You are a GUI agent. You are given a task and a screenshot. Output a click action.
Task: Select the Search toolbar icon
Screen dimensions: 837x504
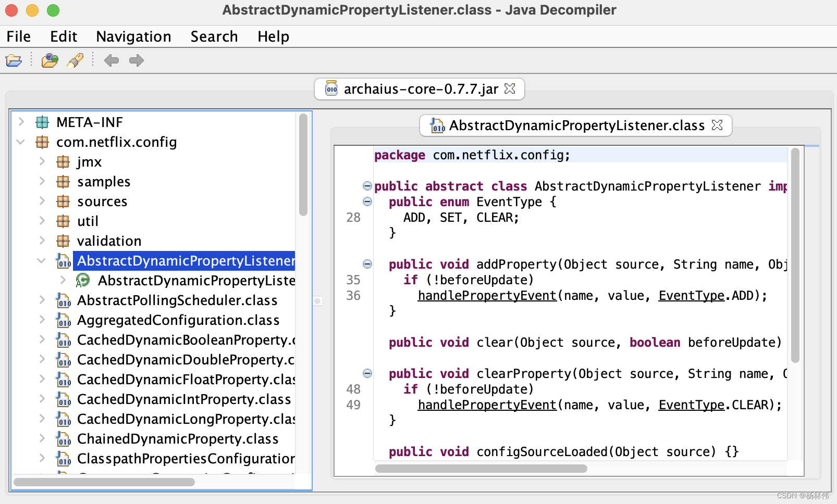[76, 60]
